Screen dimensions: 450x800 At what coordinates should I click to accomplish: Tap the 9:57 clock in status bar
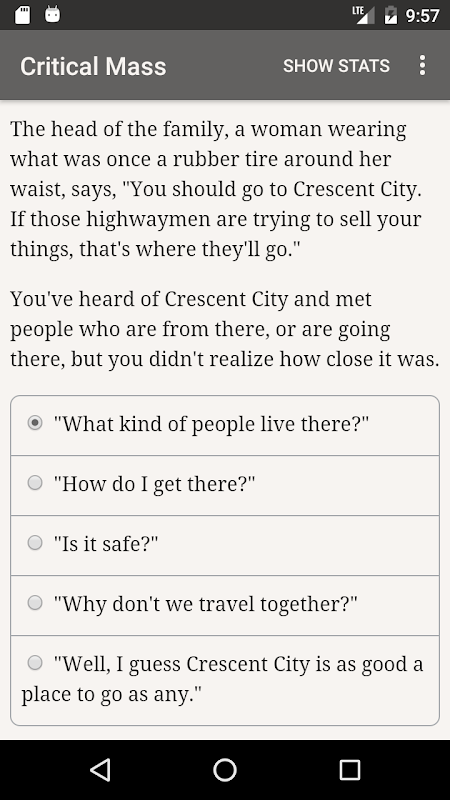[422, 15]
